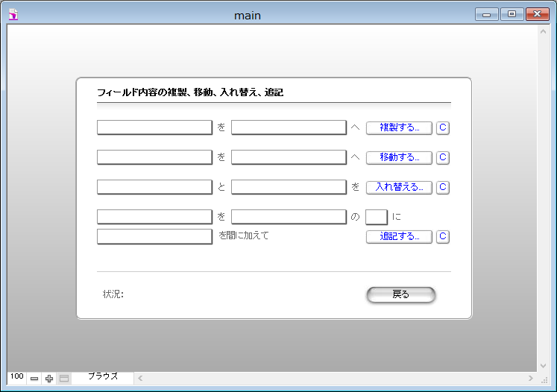Click the C button beside 追記する
The image size is (557, 392).
click(442, 236)
